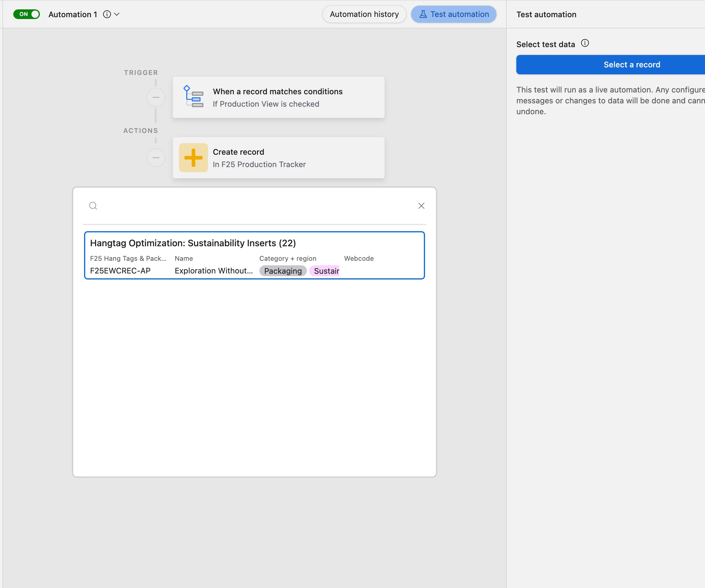Click the yellow plus Create record icon

click(x=193, y=158)
